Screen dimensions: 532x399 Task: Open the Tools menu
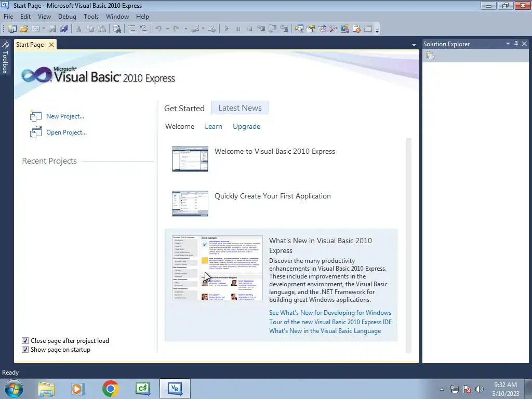(x=91, y=16)
